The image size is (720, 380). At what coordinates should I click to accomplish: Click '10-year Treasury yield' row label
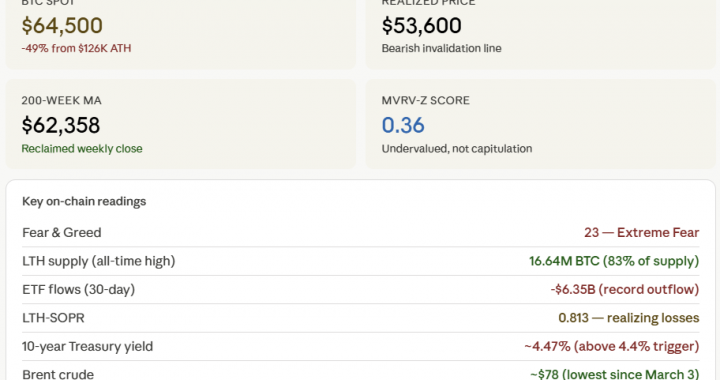point(87,346)
